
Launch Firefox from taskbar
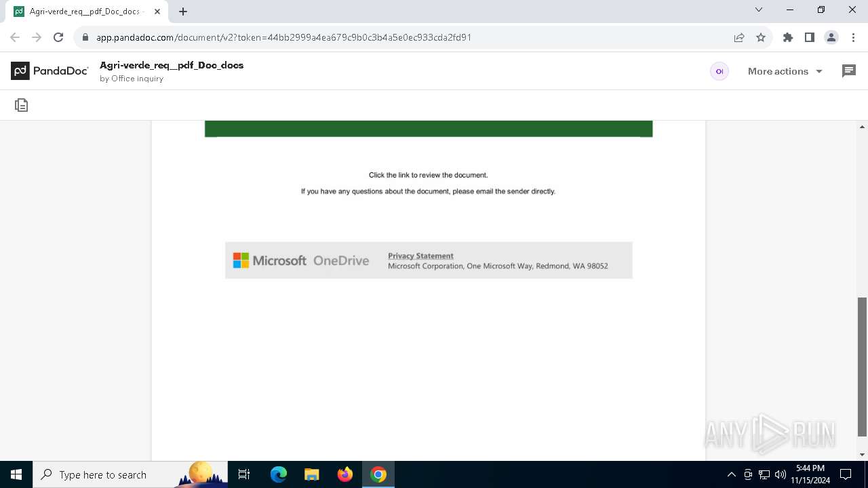[x=345, y=474]
